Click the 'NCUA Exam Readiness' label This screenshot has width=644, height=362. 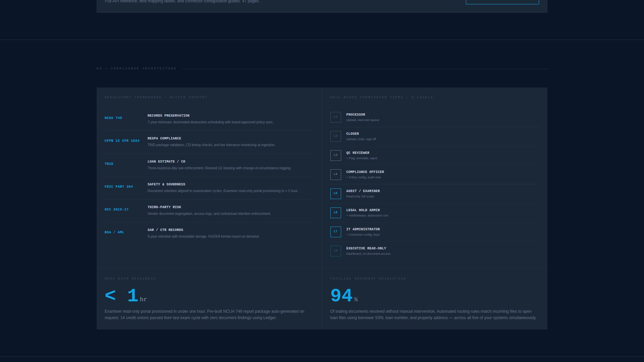pyautogui.click(x=130, y=279)
